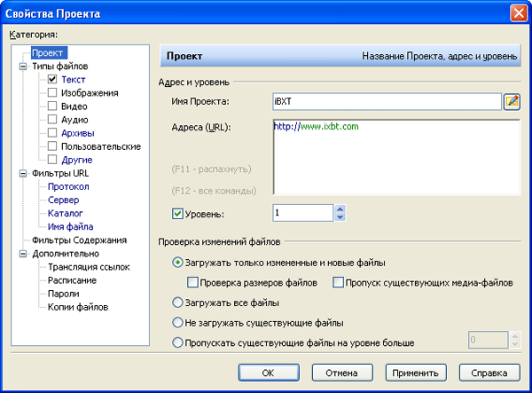532x393 pixels.
Task: Open the Дополнительно category
Action: [66, 254]
